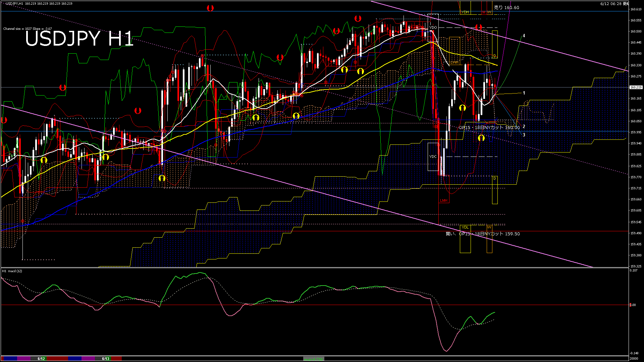Click the orange W label beside YDL
This screenshot has height=362, width=644.
pyautogui.click(x=489, y=227)
